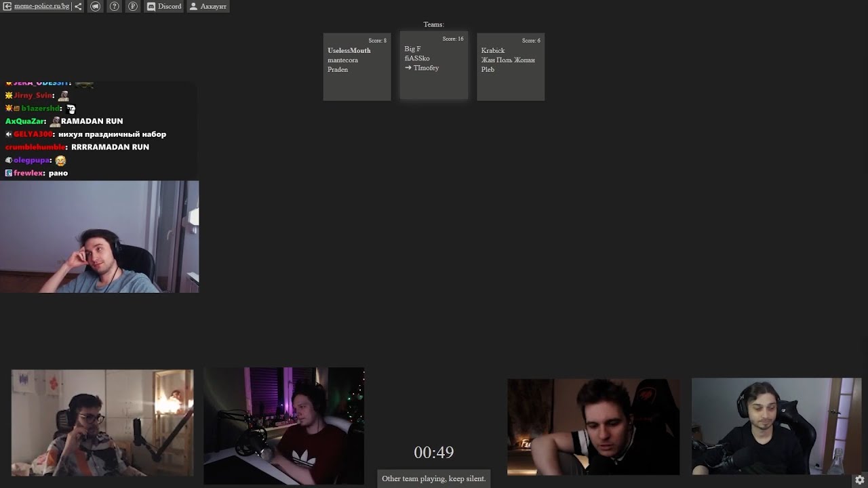Click the exit-room arrow icon
Image resolution: width=868 pixels, height=488 pixels.
coord(7,6)
